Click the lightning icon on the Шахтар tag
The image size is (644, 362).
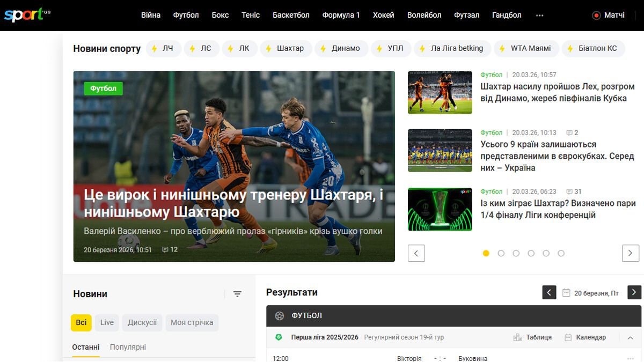tap(268, 48)
